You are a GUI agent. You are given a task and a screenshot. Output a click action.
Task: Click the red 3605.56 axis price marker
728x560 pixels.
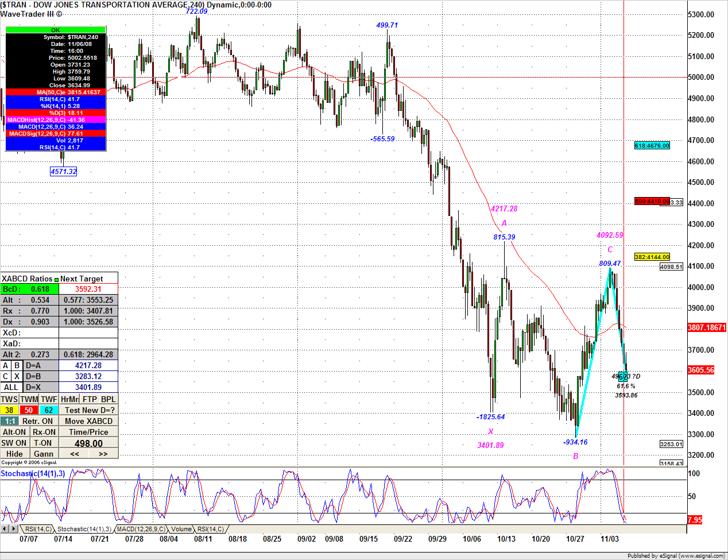701,370
